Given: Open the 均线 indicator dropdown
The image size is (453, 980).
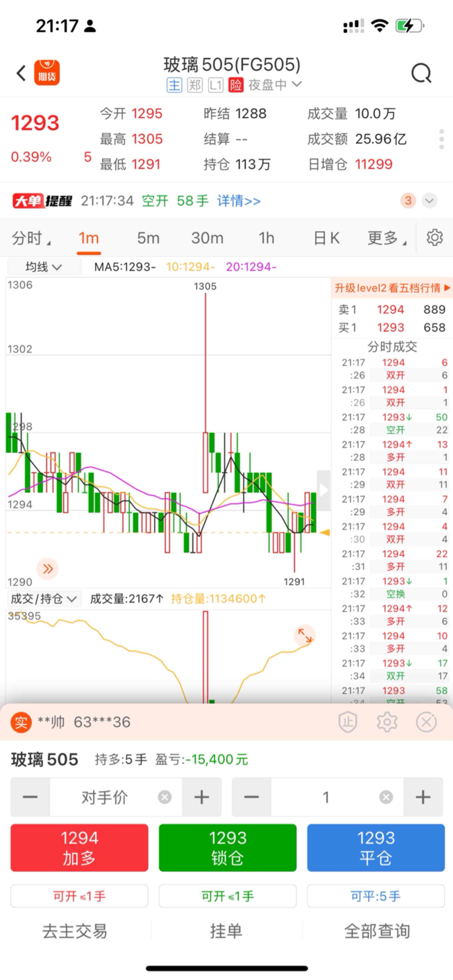Looking at the screenshot, I should (x=44, y=267).
